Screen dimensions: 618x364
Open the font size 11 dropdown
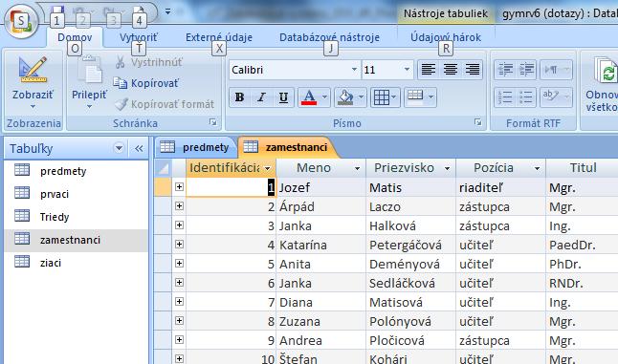(407, 70)
